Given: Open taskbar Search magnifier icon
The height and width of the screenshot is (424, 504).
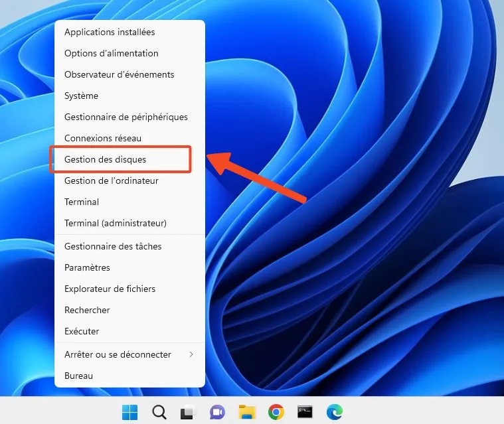Looking at the screenshot, I should (159, 412).
